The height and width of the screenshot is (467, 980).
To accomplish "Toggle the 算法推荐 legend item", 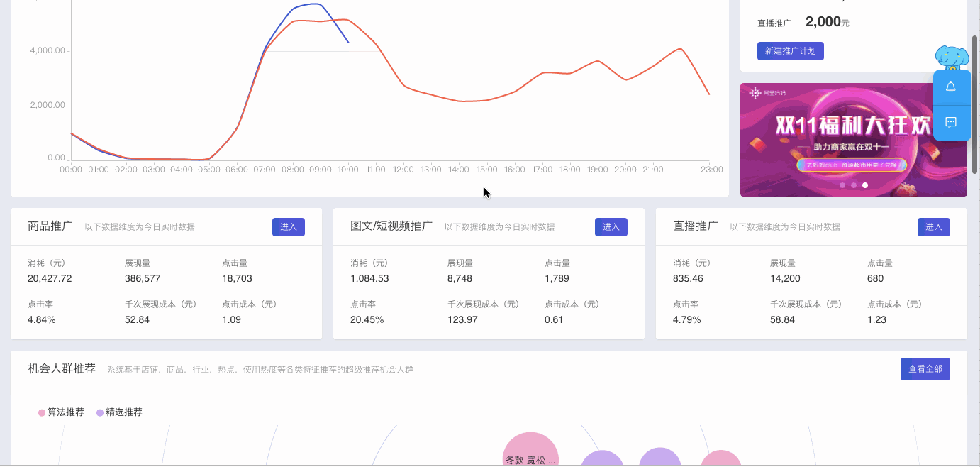I will coord(61,412).
